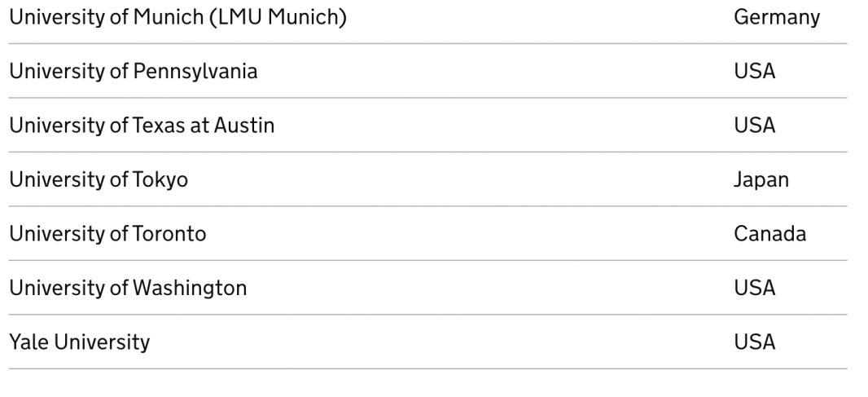This screenshot has width=868, height=397.
Task: Click the word Yale in the last row
Action: click(28, 342)
